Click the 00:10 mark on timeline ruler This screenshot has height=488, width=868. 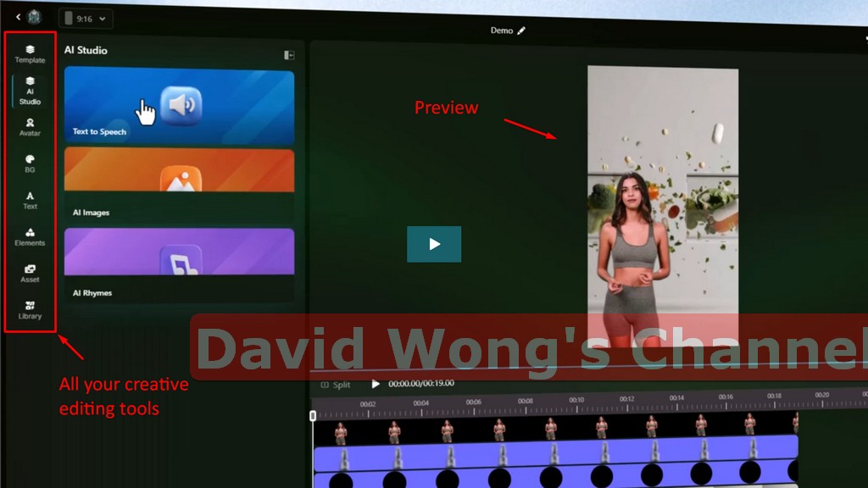(x=576, y=400)
